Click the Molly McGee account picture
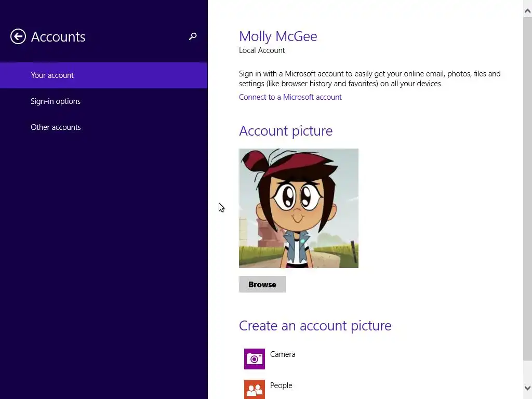Image resolution: width=532 pixels, height=399 pixels. tap(299, 208)
